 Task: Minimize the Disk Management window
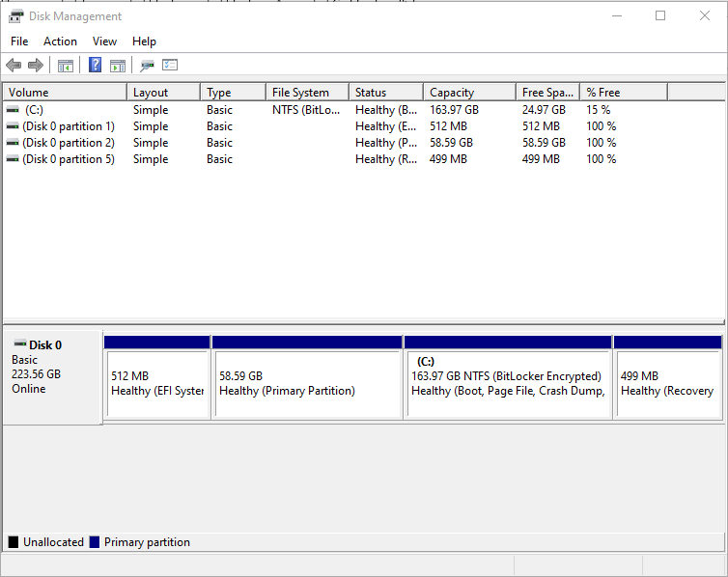click(x=617, y=15)
